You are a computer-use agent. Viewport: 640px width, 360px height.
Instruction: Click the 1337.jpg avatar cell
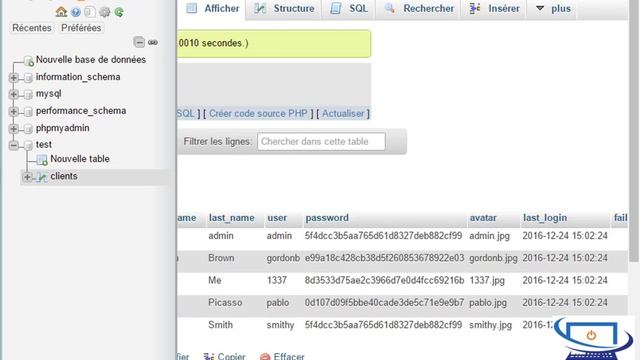pos(487,280)
